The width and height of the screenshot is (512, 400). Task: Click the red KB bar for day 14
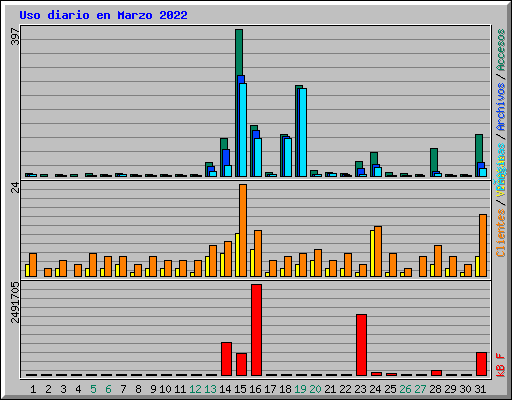click(x=226, y=359)
